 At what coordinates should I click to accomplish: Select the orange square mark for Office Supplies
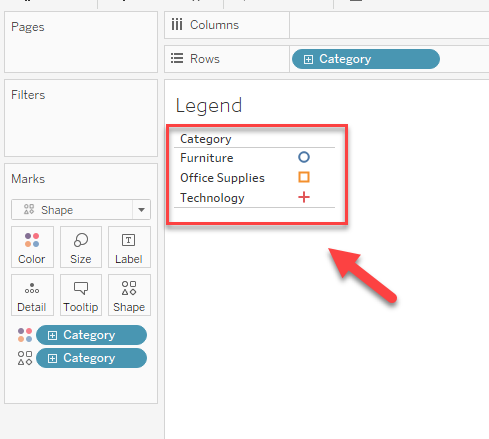click(x=304, y=177)
